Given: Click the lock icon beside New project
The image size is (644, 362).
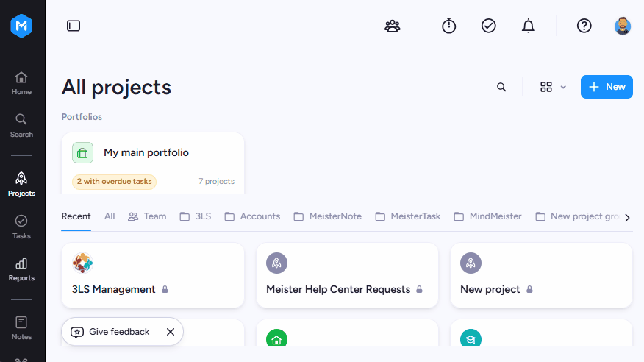Looking at the screenshot, I should 529,289.
